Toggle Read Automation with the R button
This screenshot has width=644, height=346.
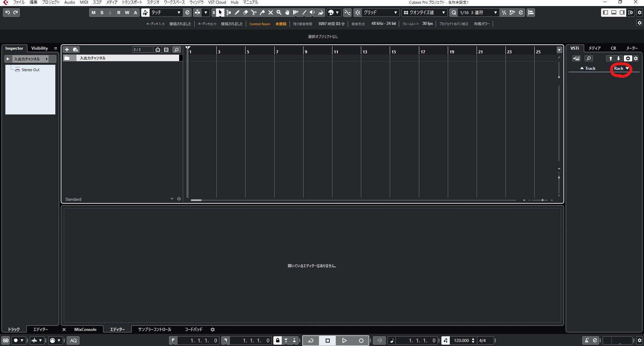(119, 12)
